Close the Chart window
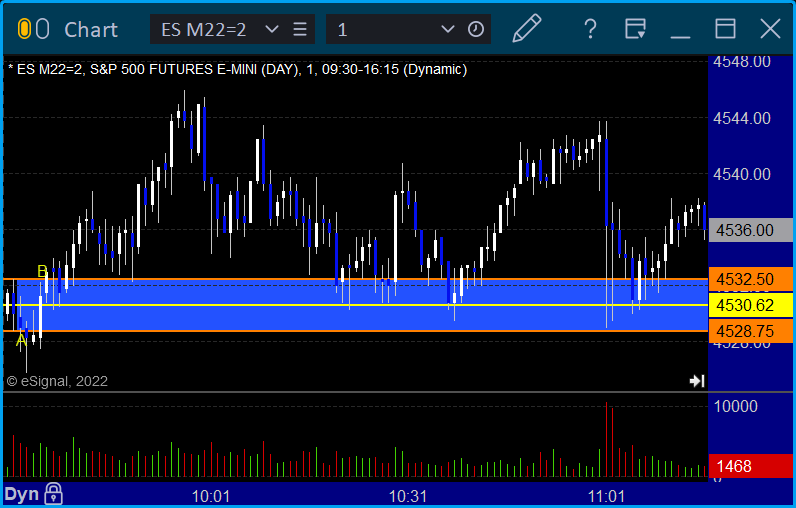796x508 pixels. coord(770,29)
